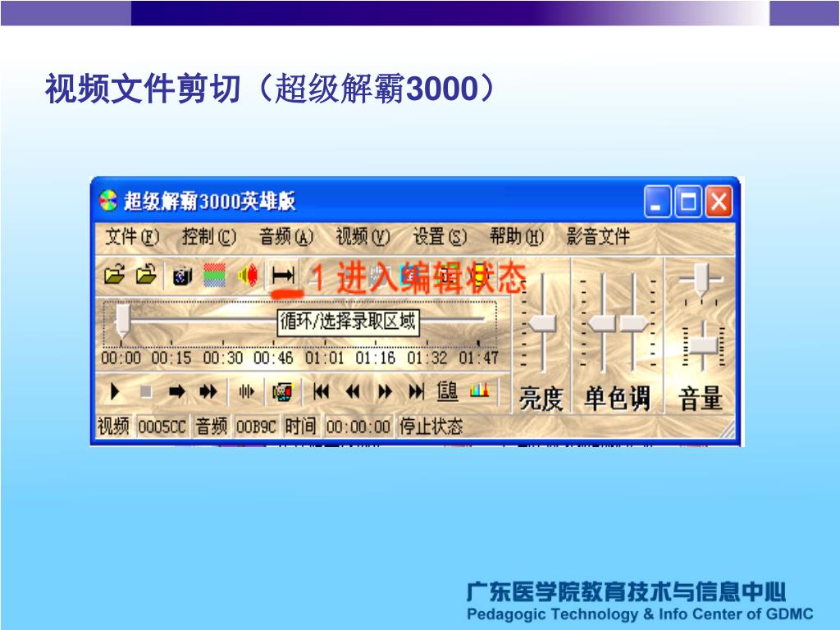Click the red-green-blue color bars icon
840x630 pixels.
215,276
